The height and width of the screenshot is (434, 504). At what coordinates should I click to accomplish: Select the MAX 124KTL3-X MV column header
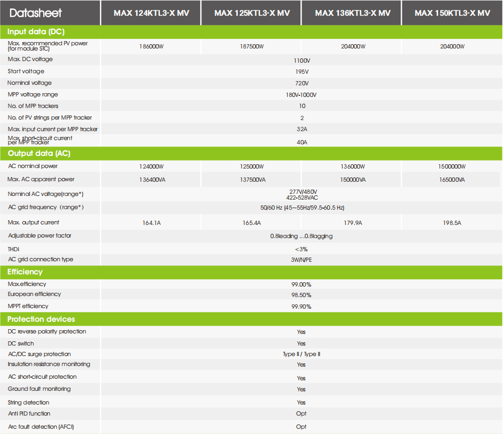click(151, 13)
